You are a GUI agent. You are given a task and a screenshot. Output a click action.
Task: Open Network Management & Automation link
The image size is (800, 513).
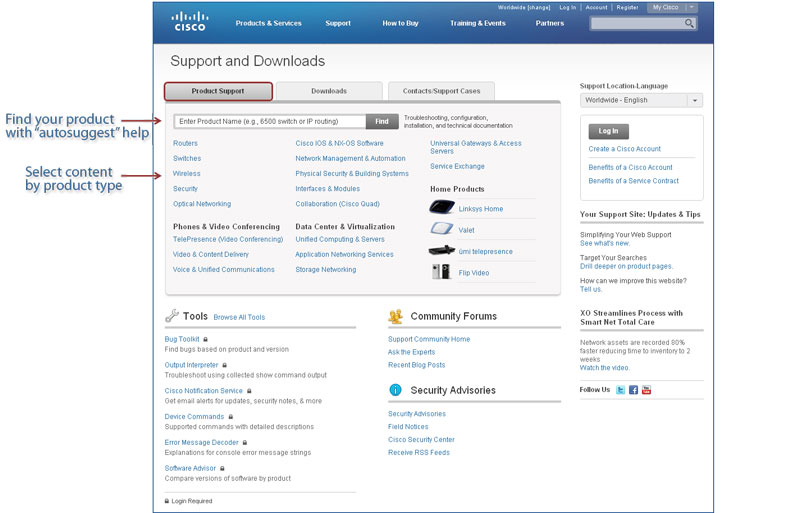tap(351, 159)
